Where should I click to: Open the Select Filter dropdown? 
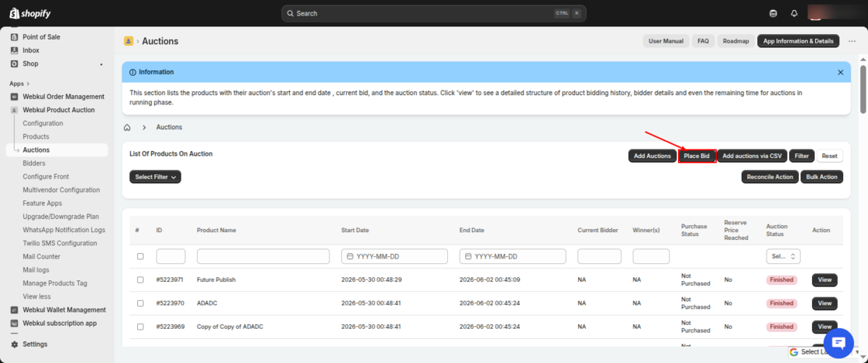tap(155, 176)
